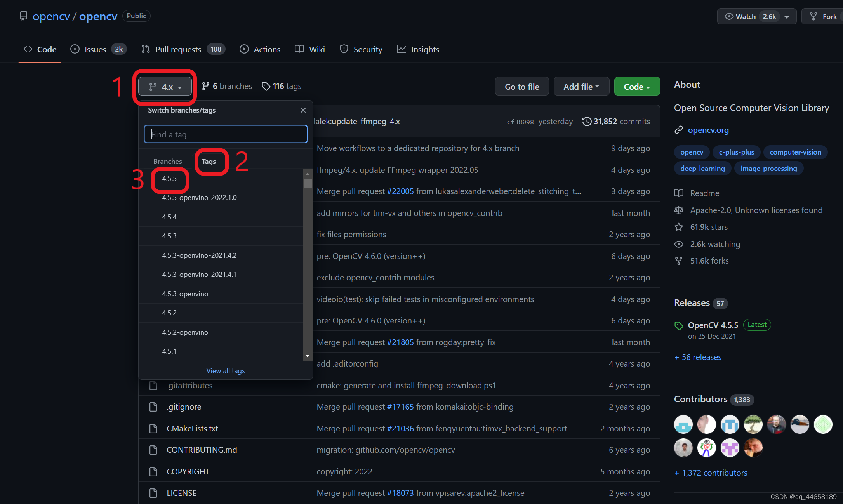View the 116 tags link
843x504 pixels.
point(282,86)
